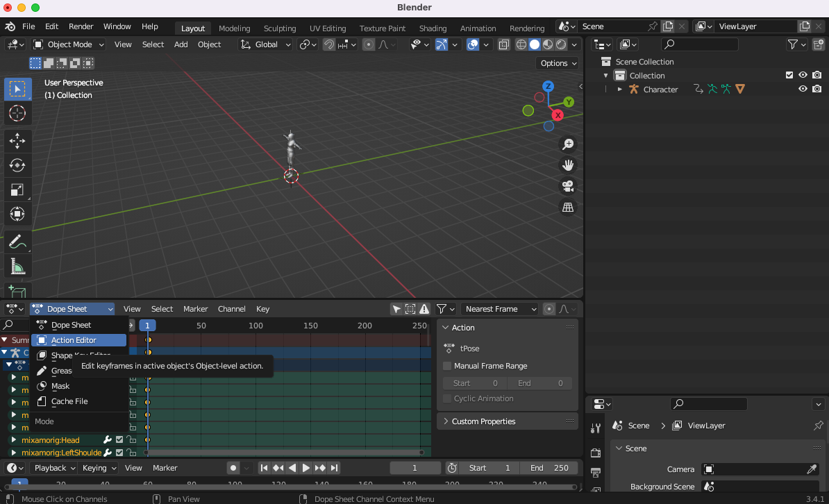Viewport: 829px width, 504px height.
Task: Open Tool properties tab in Properties editor
Action: [596, 428]
